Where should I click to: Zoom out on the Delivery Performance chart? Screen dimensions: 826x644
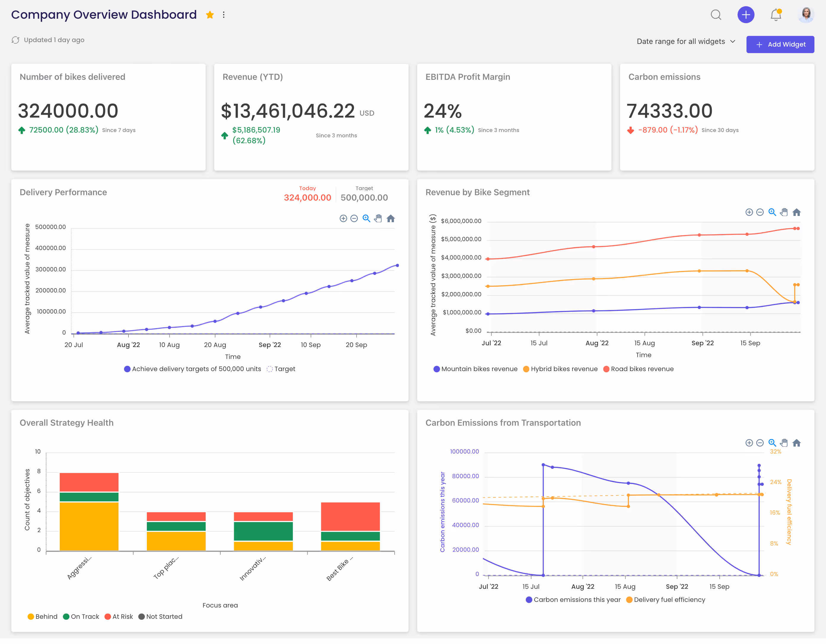pyautogui.click(x=354, y=218)
